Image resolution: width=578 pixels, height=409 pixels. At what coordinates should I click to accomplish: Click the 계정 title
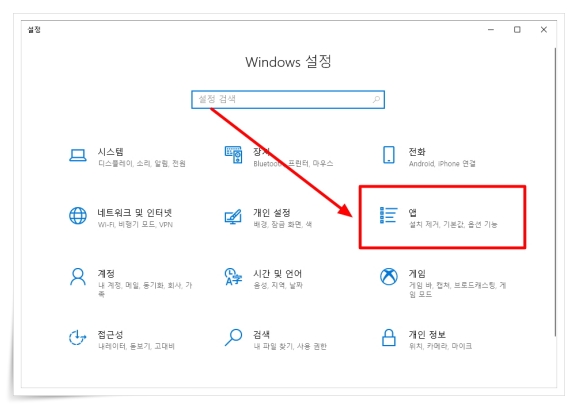tap(106, 273)
